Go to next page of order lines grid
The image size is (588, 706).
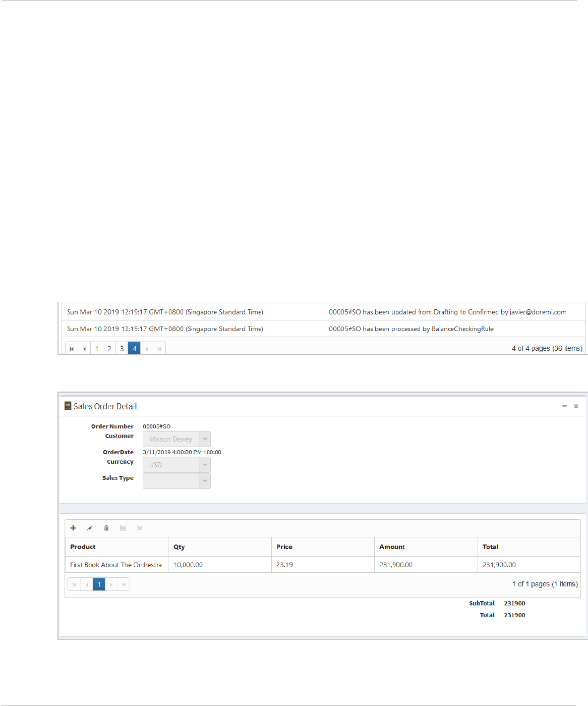click(111, 584)
